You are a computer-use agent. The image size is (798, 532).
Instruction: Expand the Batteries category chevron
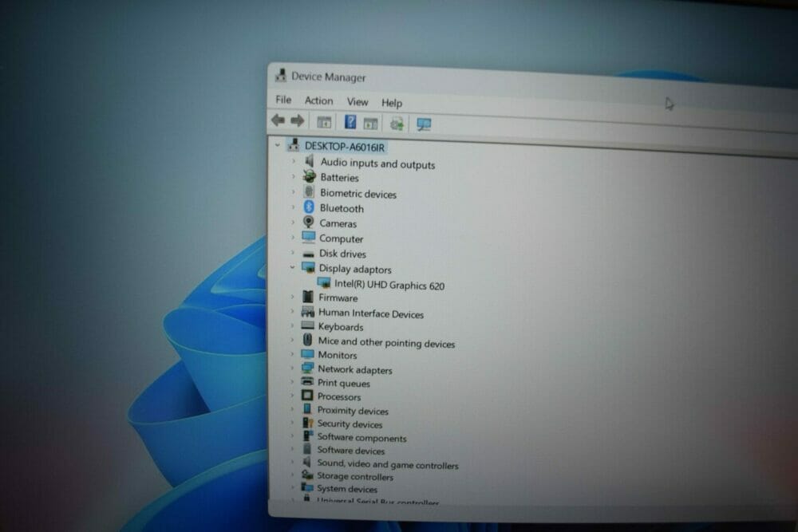point(294,176)
